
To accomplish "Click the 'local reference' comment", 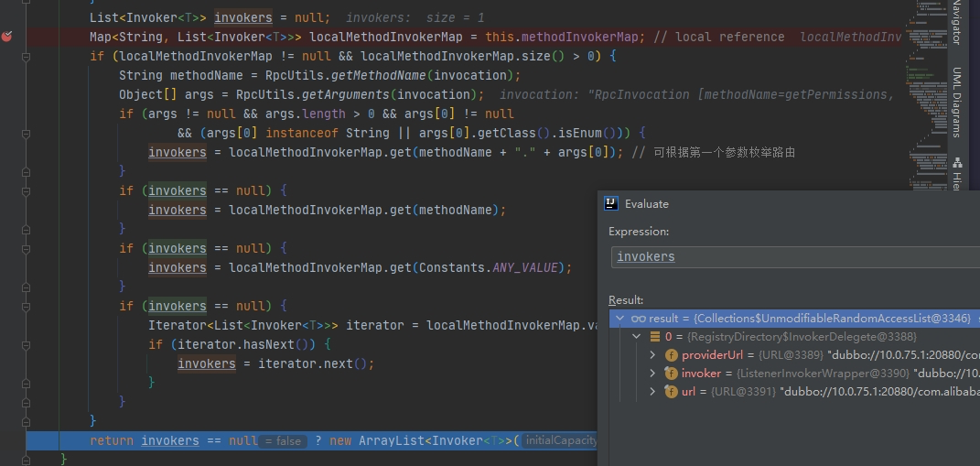I will pyautogui.click(x=718, y=37).
